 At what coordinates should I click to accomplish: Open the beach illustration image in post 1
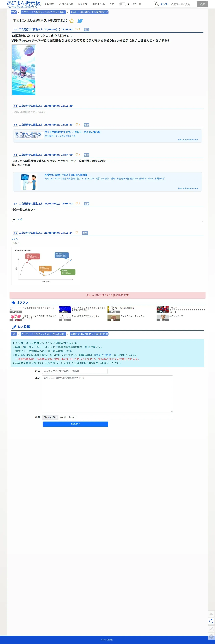24,70
